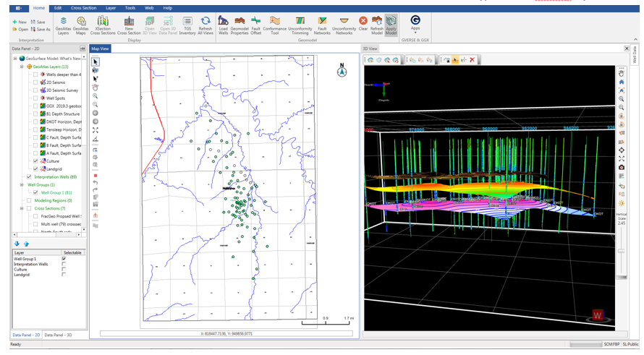Open the TGS Inventory
This screenshot has height=355, width=644.
(x=187, y=25)
